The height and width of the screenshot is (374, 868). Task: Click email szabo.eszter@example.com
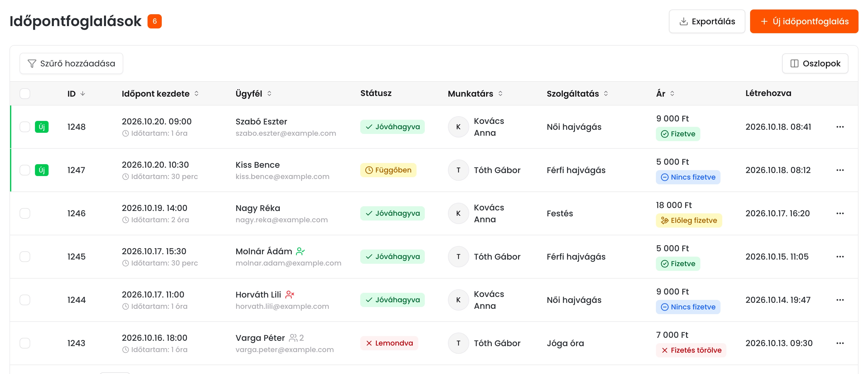(286, 133)
